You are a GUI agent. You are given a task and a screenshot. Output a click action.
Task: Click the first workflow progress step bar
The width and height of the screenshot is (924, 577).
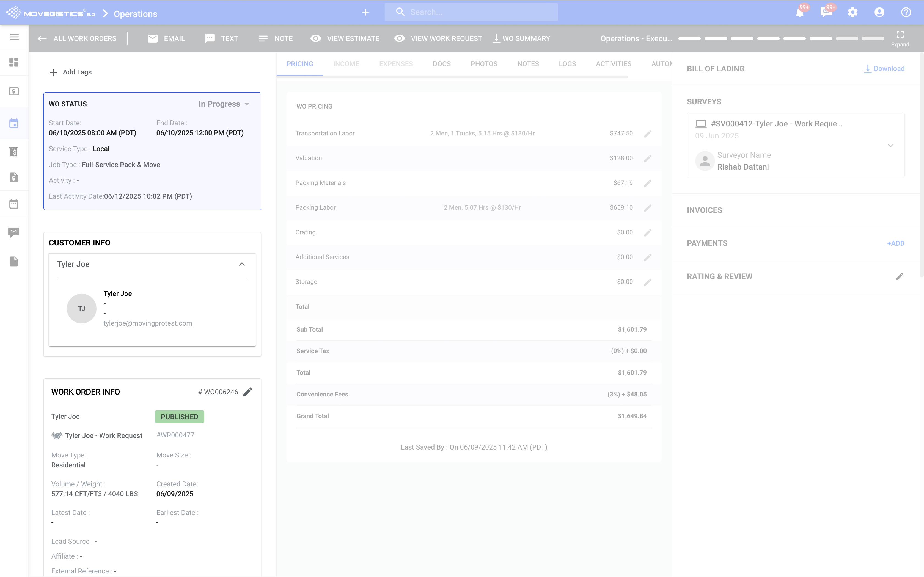pyautogui.click(x=689, y=38)
